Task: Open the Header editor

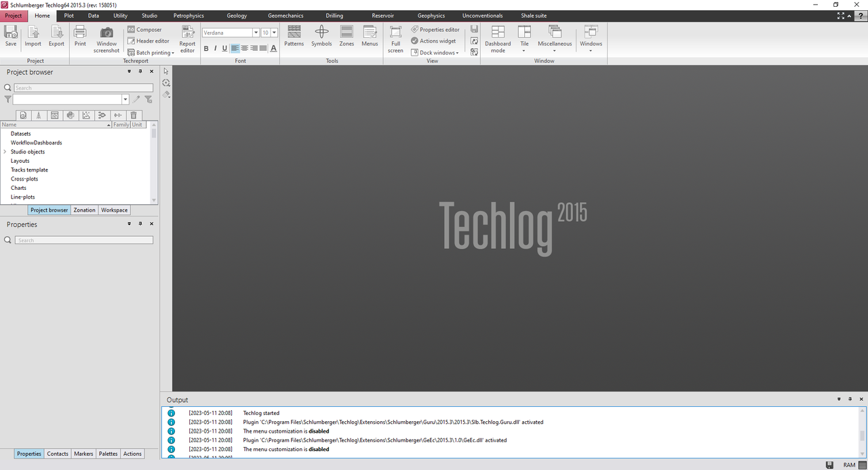Action: tap(148, 41)
